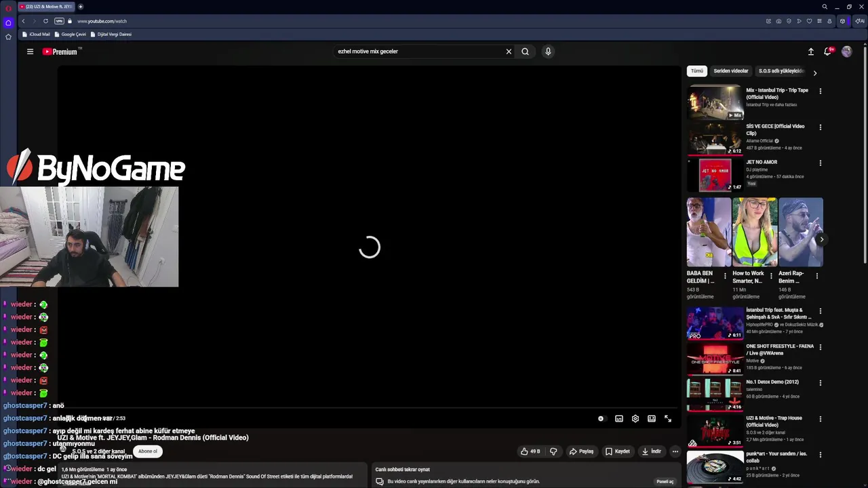Image resolution: width=868 pixels, height=488 pixels.
Task: Open Mix - Istanbul Trip thumbnail
Action: pyautogui.click(x=715, y=102)
